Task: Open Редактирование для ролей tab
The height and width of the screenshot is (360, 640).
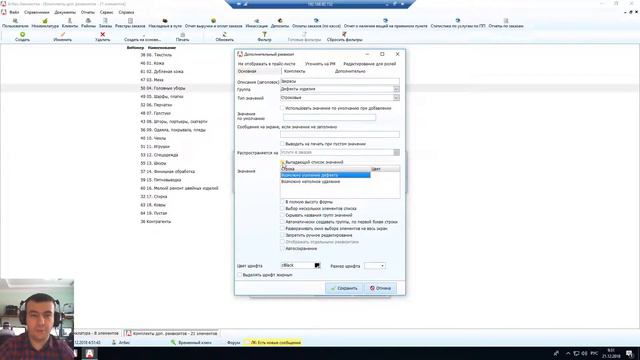Action: coord(370,64)
